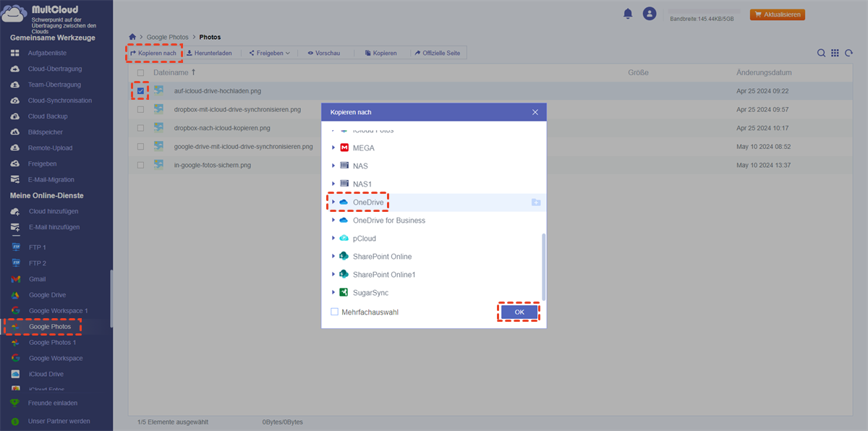868x431 pixels.
Task: Click the Aktualisieren upgrade button
Action: tap(778, 14)
